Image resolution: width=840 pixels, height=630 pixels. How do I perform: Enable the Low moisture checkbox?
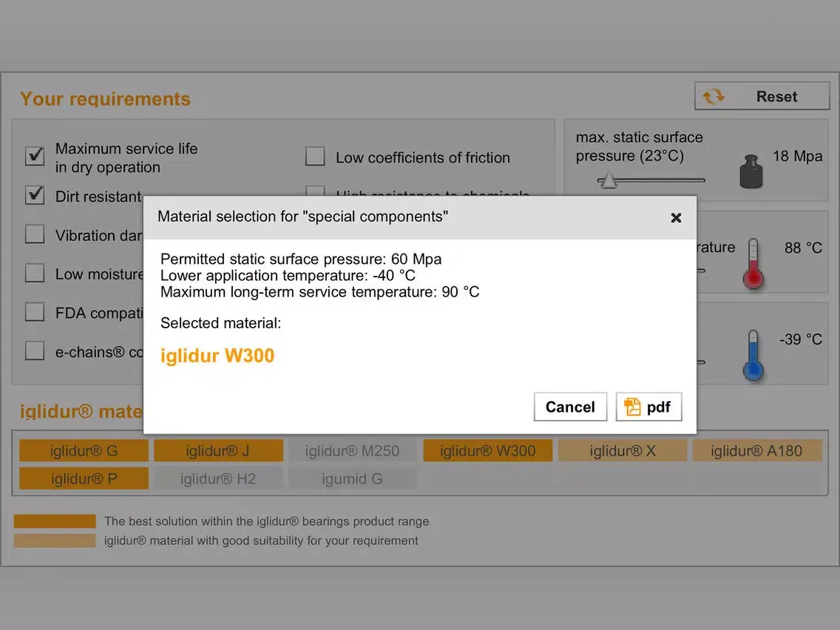coord(35,273)
